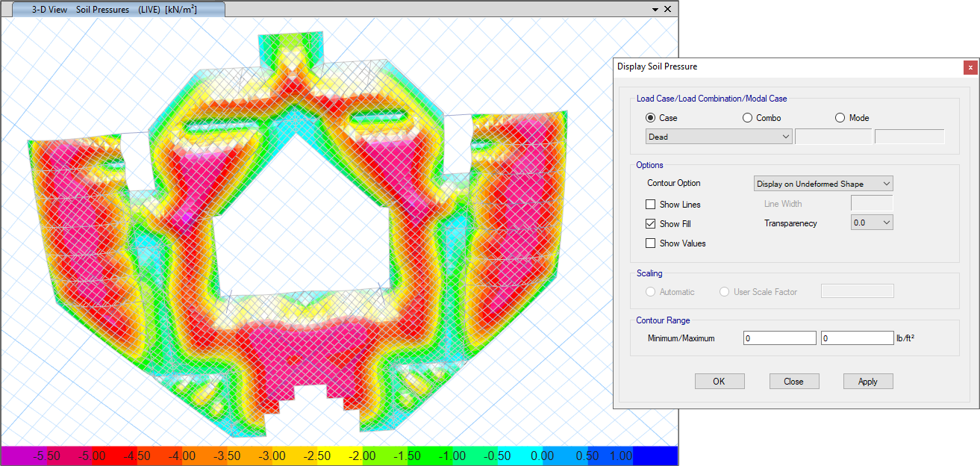The height and width of the screenshot is (466, 980).
Task: Click the contour range minimum field
Action: pos(779,338)
